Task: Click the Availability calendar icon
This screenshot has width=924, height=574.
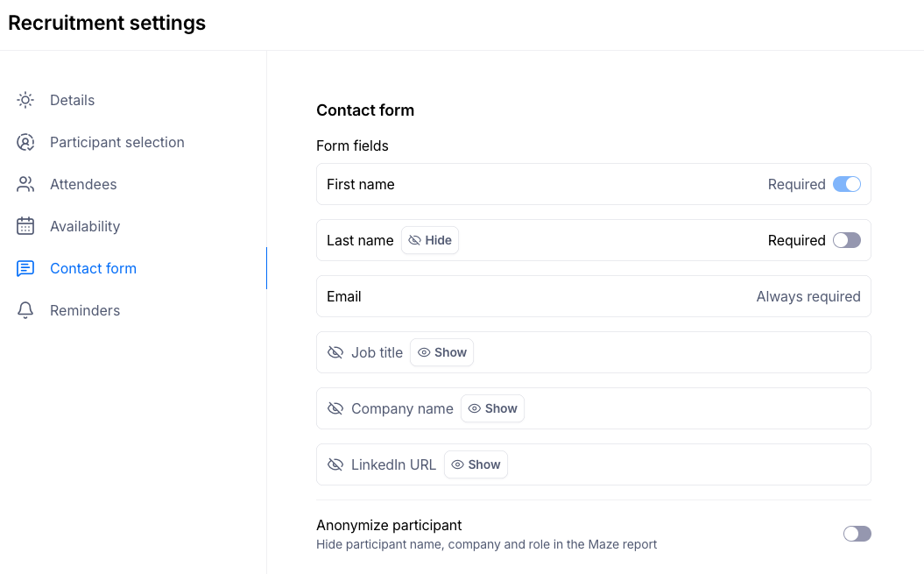Action: click(25, 226)
